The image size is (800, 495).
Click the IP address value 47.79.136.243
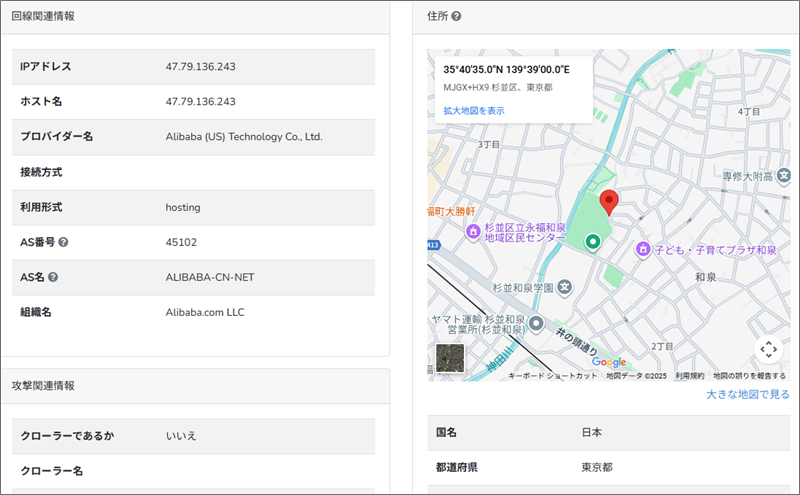(201, 66)
